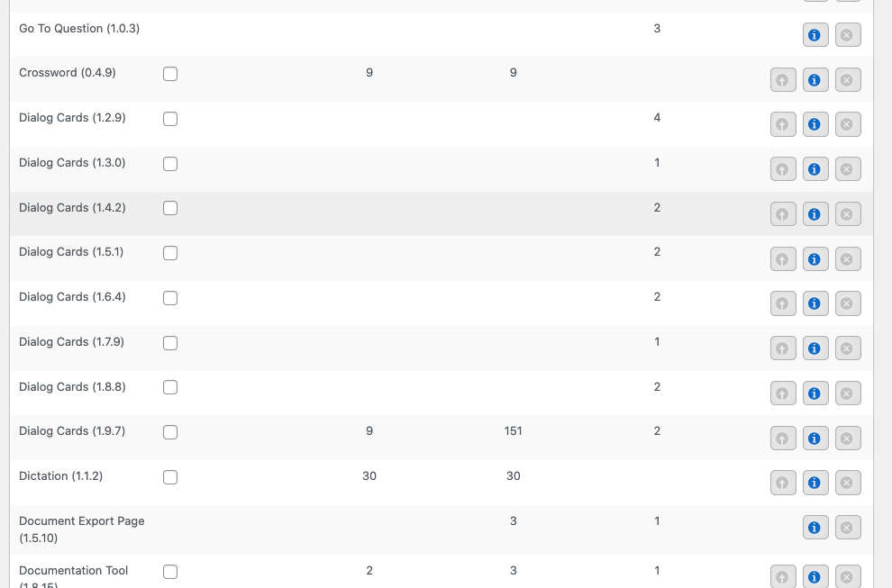Enable checkbox for Dialog Cards (1.9.7)
The height and width of the screenshot is (588, 892).
pyautogui.click(x=170, y=432)
